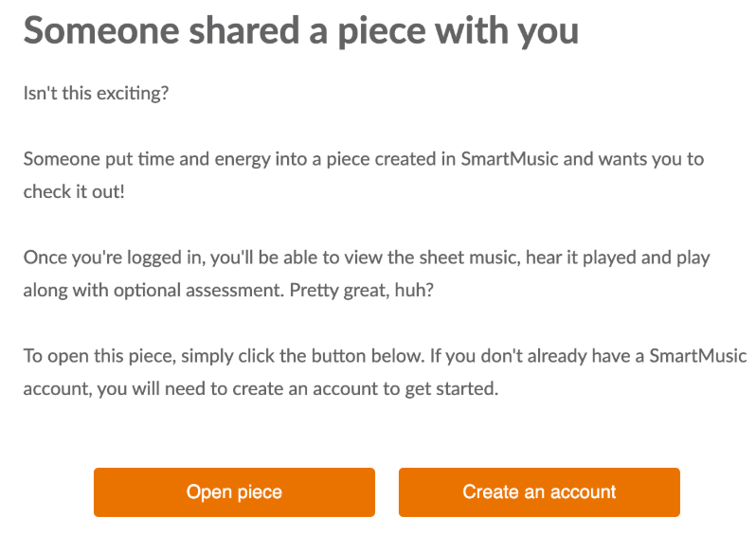
Task: Click the orange Open piece button
Action: pyautogui.click(x=234, y=492)
